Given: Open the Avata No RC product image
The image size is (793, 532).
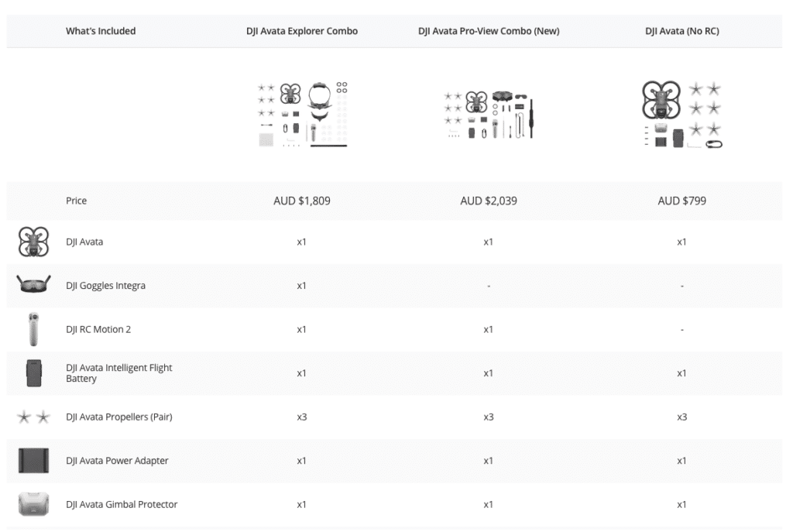Looking at the screenshot, I should point(681,114).
